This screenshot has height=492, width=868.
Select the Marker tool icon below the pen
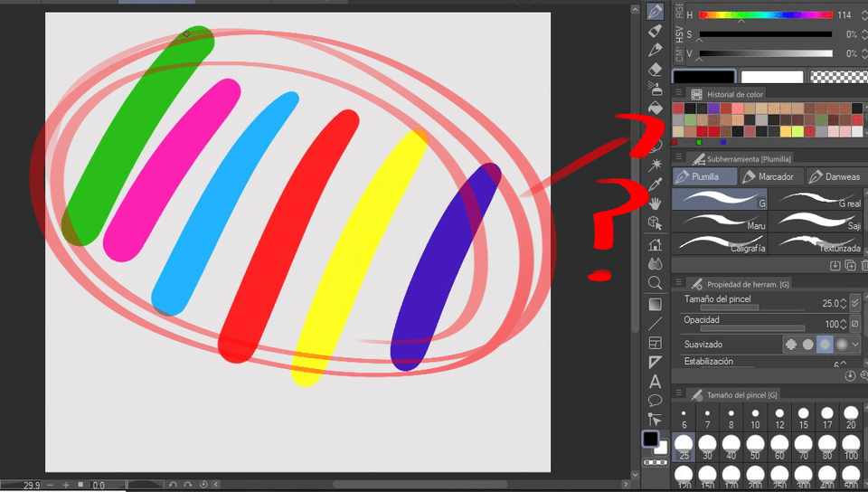[655, 31]
